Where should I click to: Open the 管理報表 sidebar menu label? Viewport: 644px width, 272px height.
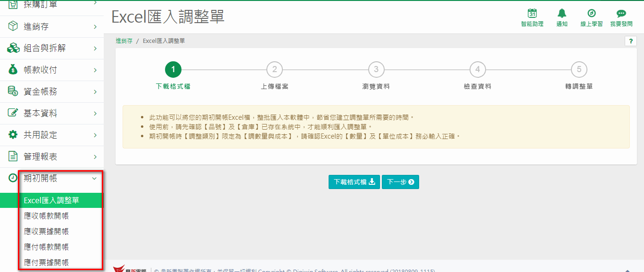coord(41,157)
